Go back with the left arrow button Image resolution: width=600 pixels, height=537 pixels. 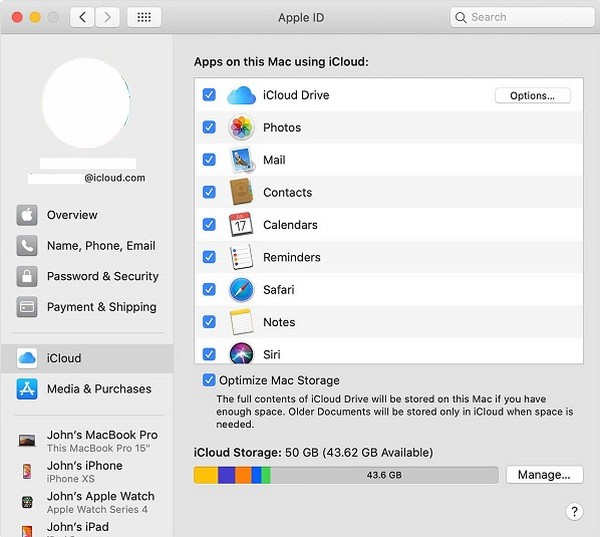point(82,17)
